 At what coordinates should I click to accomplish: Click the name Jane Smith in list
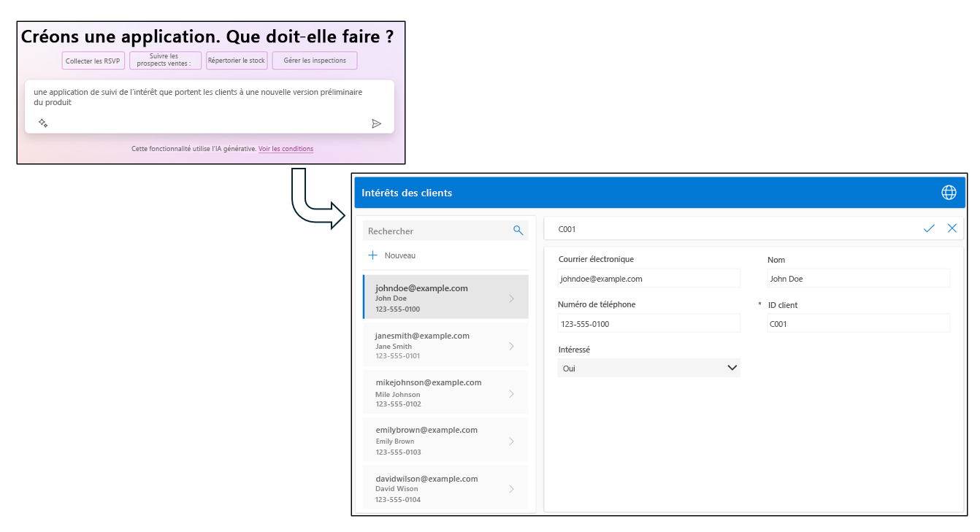(x=394, y=346)
